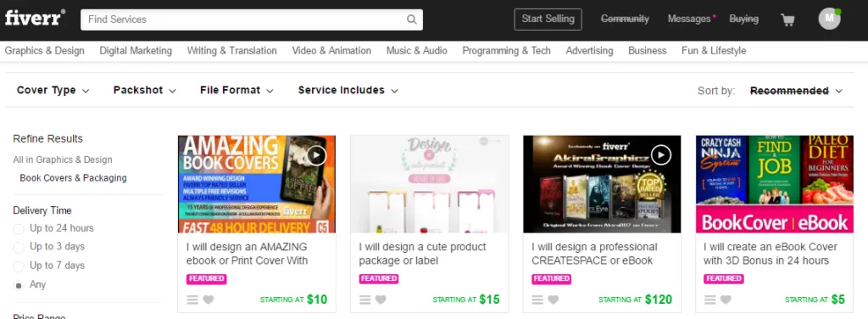This screenshot has height=319, width=868.
Task: Open Writing & Translation category
Action: [232, 51]
